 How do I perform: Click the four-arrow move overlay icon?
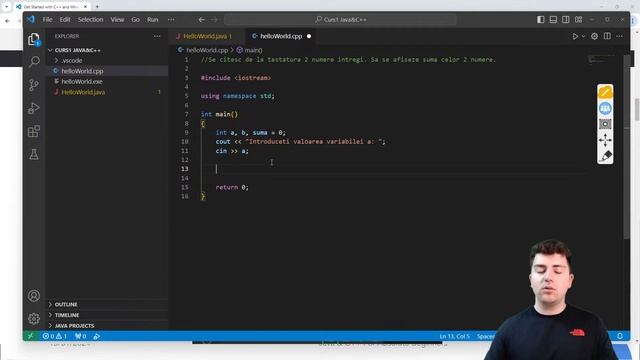pyautogui.click(x=605, y=140)
